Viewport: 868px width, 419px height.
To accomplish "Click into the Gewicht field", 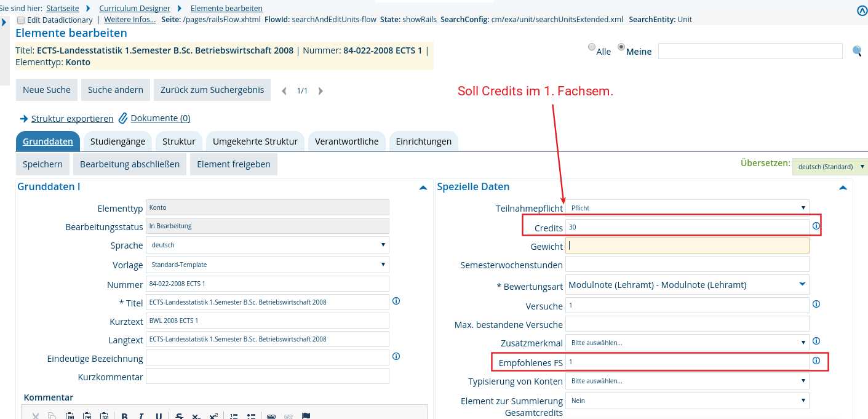I will [x=687, y=245].
